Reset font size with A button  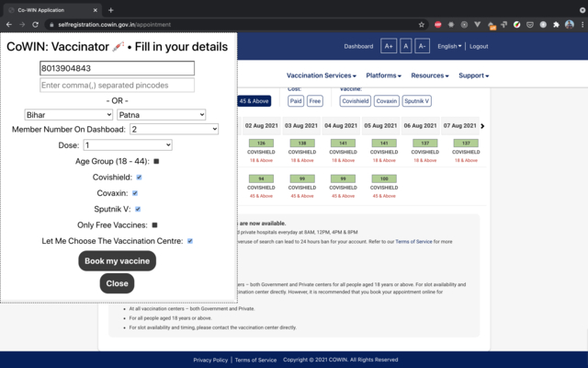[x=406, y=46]
